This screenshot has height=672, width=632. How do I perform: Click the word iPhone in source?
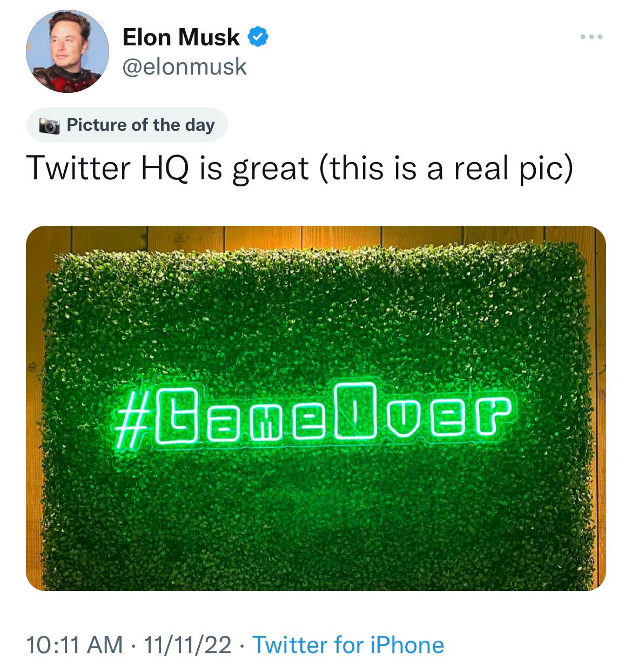[407, 645]
